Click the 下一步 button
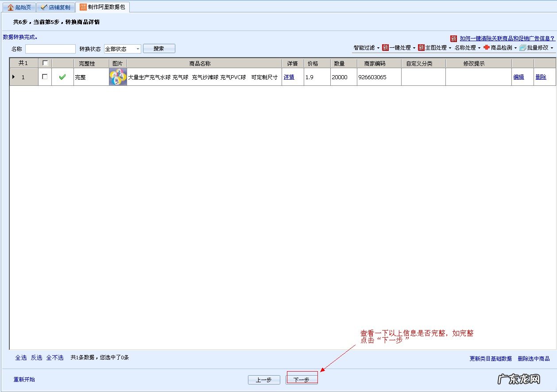557x392 pixels. [x=302, y=380]
